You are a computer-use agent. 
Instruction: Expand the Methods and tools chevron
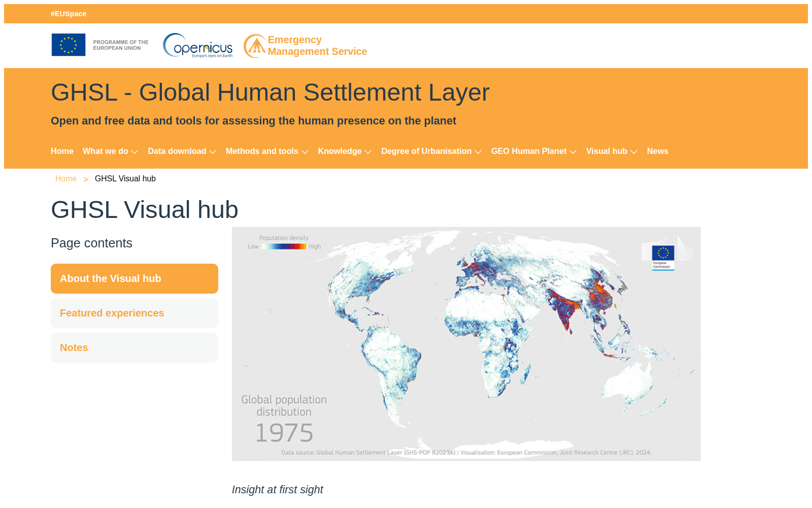point(305,152)
